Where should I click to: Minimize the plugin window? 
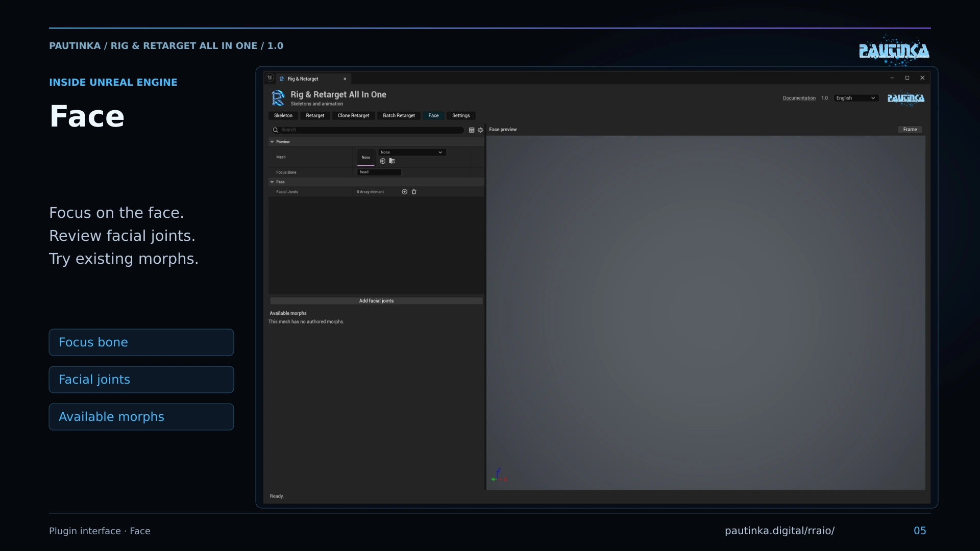point(892,78)
